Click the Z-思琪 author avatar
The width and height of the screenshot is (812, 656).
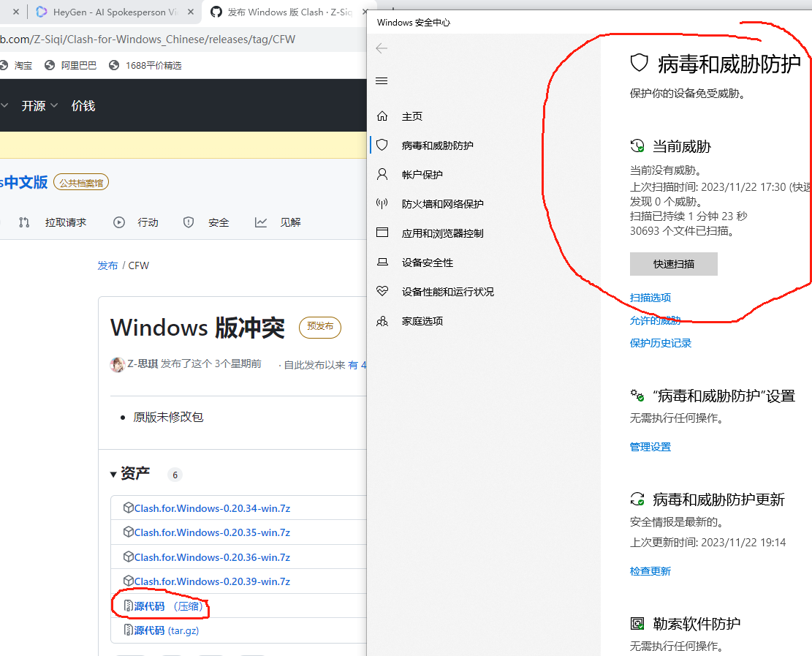coord(118,364)
